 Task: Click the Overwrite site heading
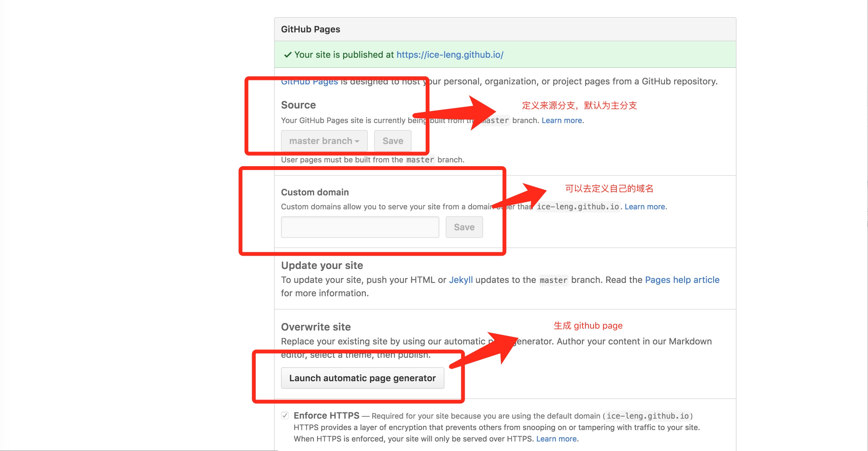(316, 327)
